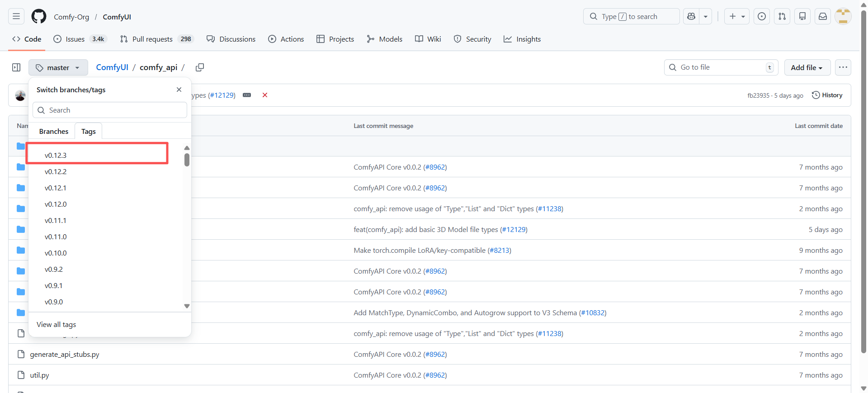Click the branch/tag Search field
Image resolution: width=868 pixels, height=393 pixels.
(x=110, y=110)
